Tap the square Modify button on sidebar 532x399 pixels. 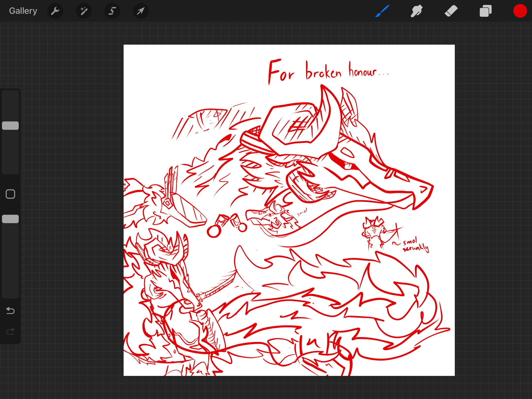click(10, 194)
